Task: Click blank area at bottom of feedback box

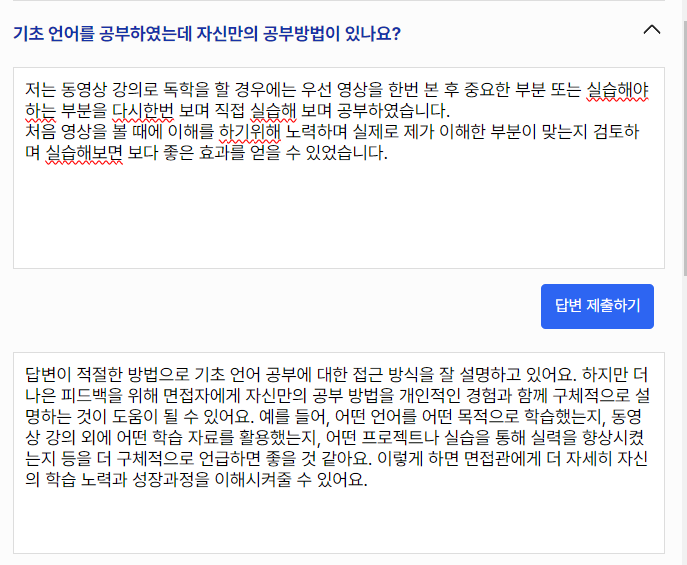Action: pos(338,525)
